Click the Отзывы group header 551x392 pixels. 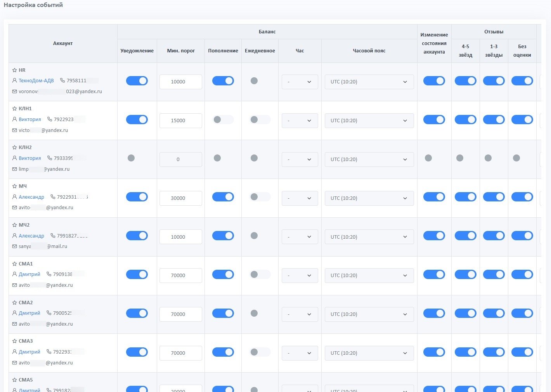click(494, 32)
